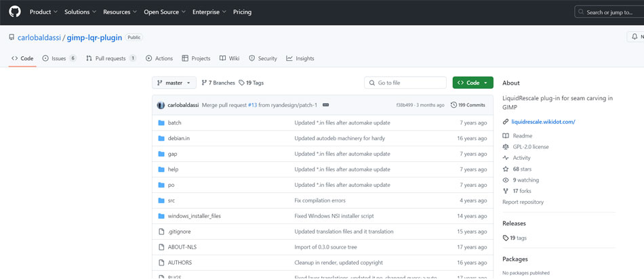This screenshot has height=279, width=644.
Task: Open the Resources dropdown
Action: [x=120, y=12]
